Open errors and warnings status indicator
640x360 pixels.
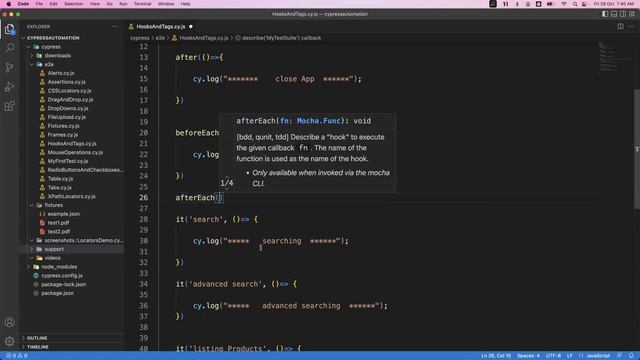[x=17, y=356]
